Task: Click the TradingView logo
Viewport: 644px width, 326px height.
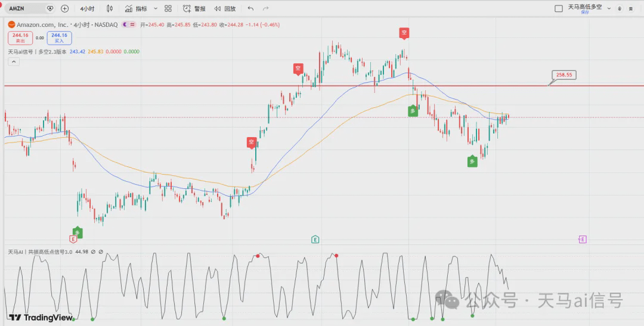Action: point(41,318)
